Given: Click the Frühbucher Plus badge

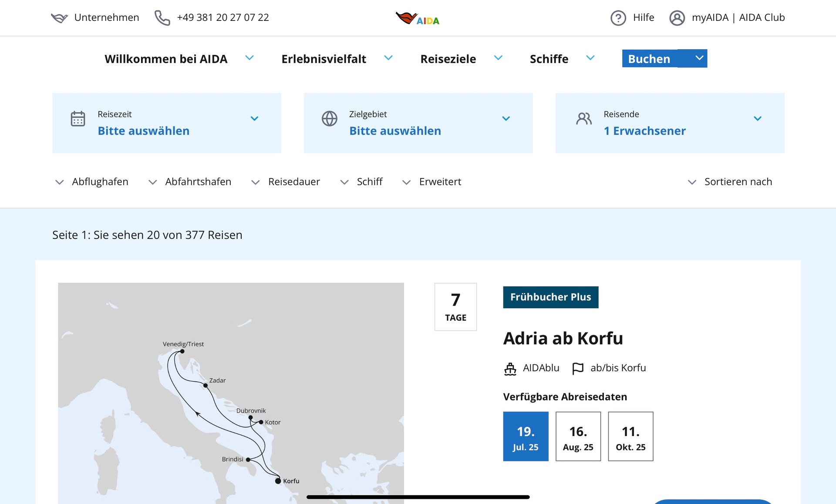Looking at the screenshot, I should coord(551,297).
